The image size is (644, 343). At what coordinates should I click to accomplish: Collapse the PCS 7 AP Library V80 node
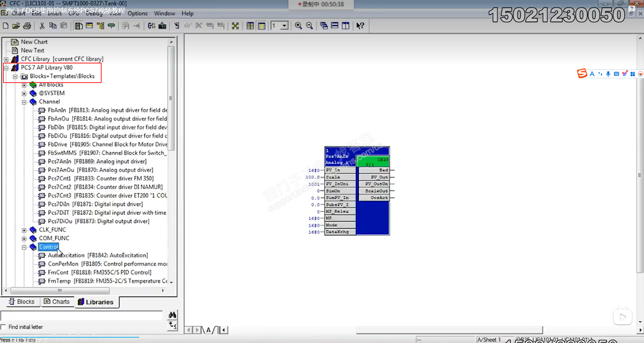coord(6,68)
